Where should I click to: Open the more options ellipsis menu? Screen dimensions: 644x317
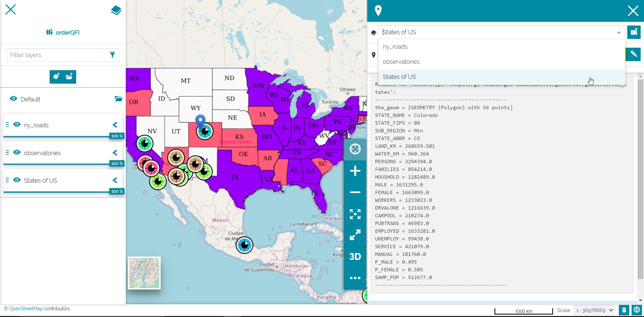tap(355, 278)
